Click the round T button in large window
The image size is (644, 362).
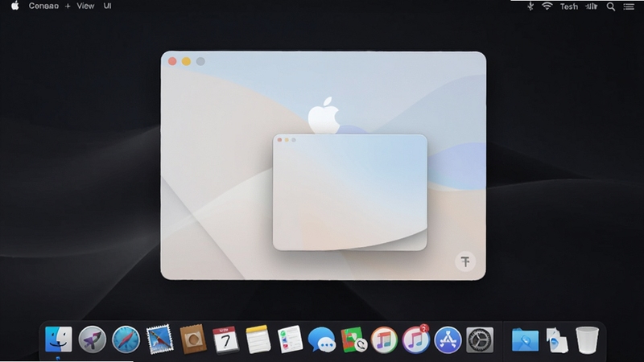click(x=465, y=261)
